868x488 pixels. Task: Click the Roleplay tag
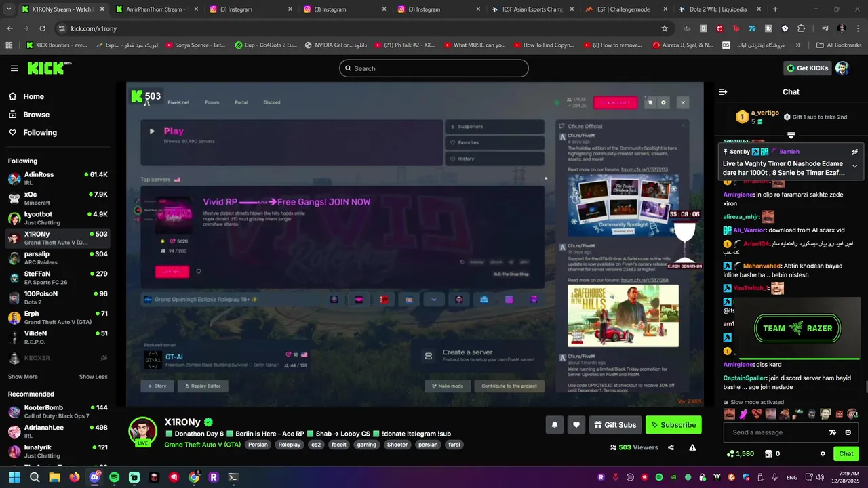point(290,445)
